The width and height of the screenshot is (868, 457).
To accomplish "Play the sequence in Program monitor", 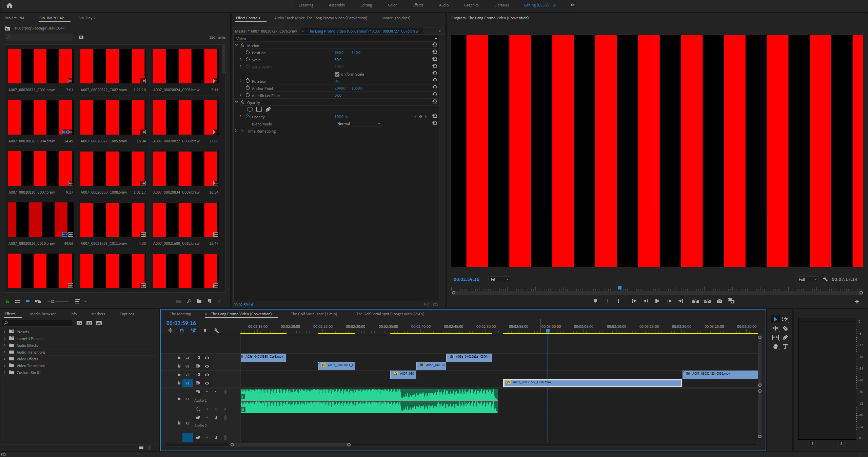I will 657,301.
